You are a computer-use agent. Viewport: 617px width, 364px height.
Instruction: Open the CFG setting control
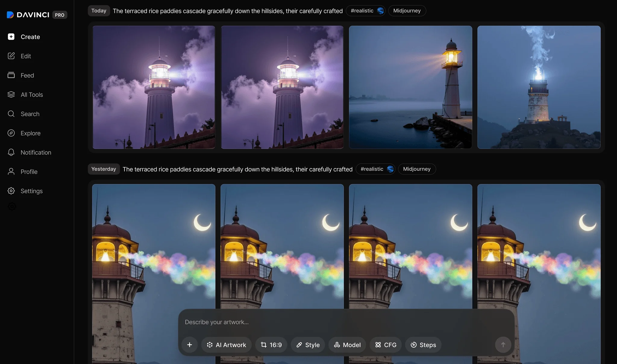click(x=386, y=345)
